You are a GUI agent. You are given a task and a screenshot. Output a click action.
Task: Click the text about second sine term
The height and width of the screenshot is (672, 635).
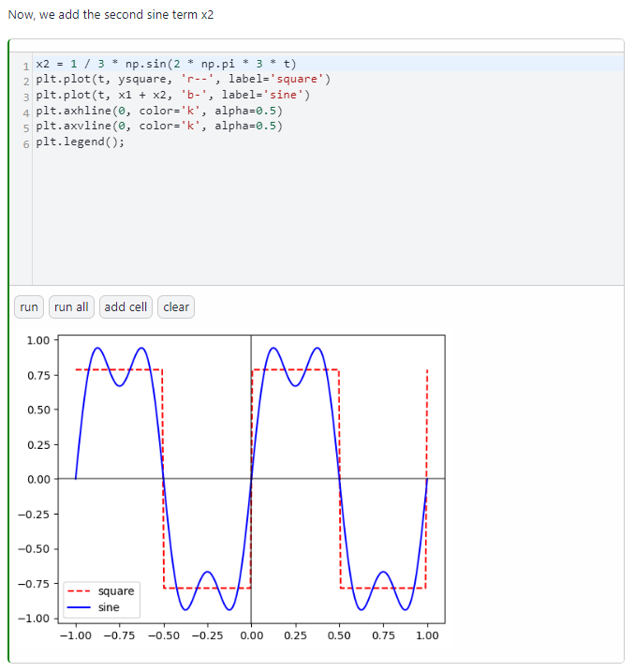coord(111,16)
